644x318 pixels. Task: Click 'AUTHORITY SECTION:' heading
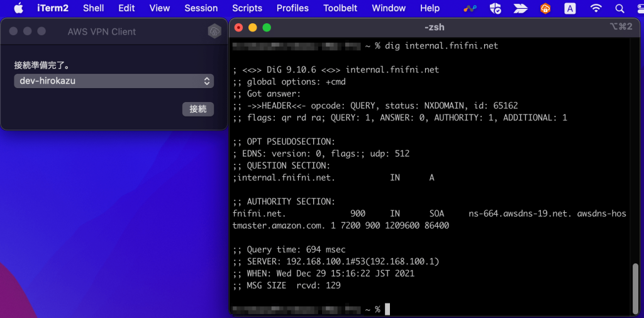(284, 202)
